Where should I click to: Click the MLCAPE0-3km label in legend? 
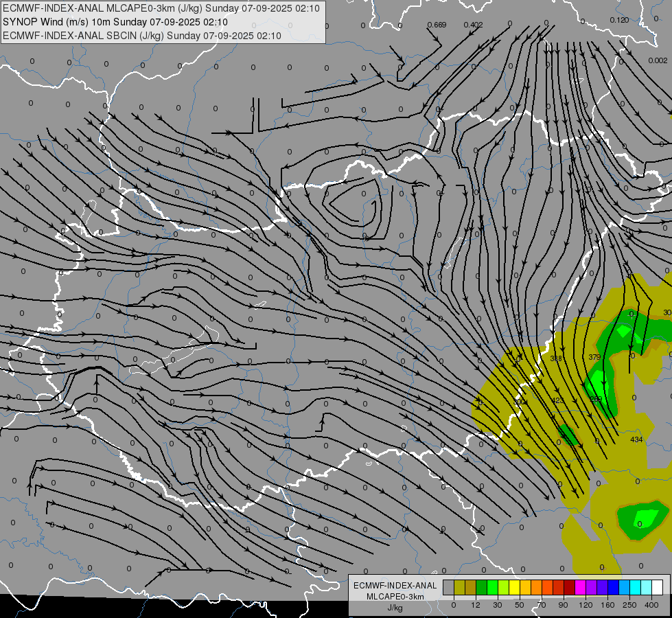click(395, 597)
